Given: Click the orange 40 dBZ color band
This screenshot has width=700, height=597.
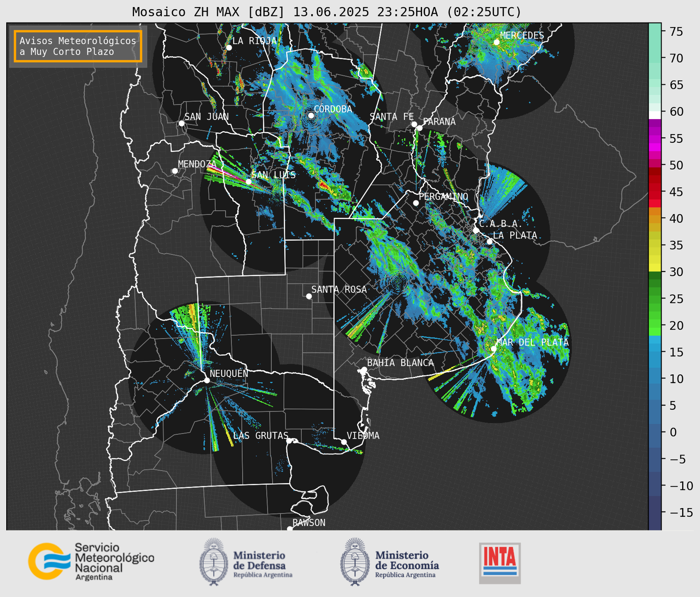Looking at the screenshot, I should point(654,218).
